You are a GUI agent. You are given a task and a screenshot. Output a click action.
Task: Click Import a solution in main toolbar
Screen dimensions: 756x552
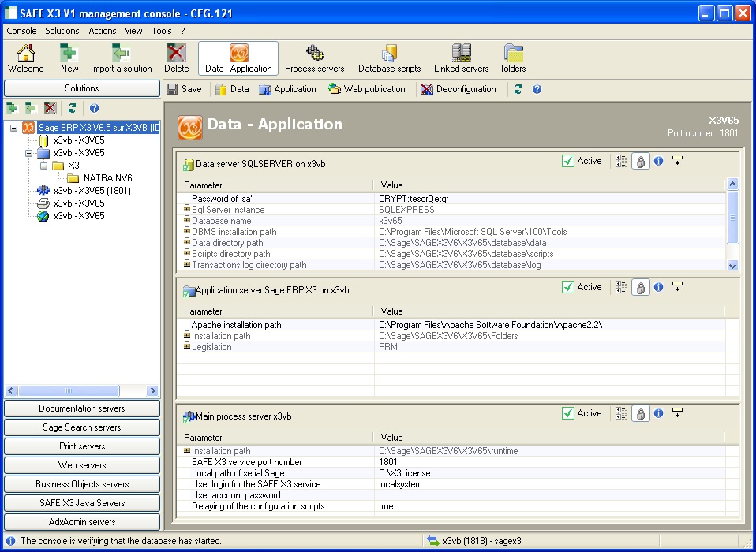(121, 59)
